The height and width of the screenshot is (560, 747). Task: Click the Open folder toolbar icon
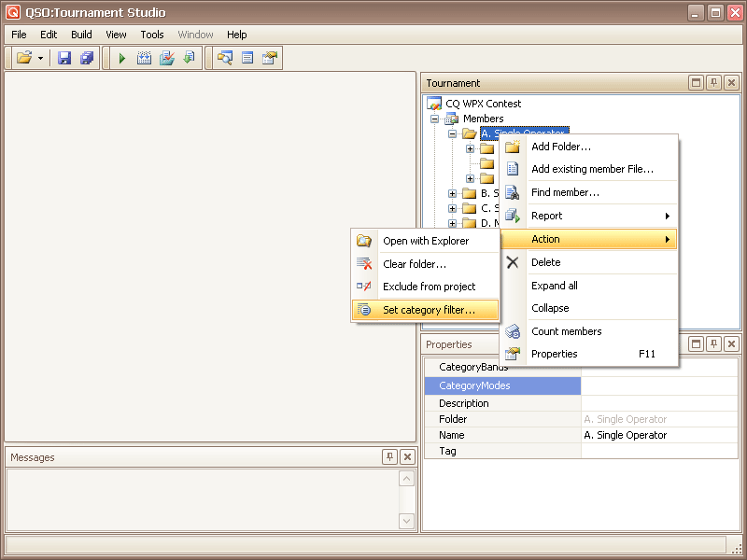click(x=24, y=58)
